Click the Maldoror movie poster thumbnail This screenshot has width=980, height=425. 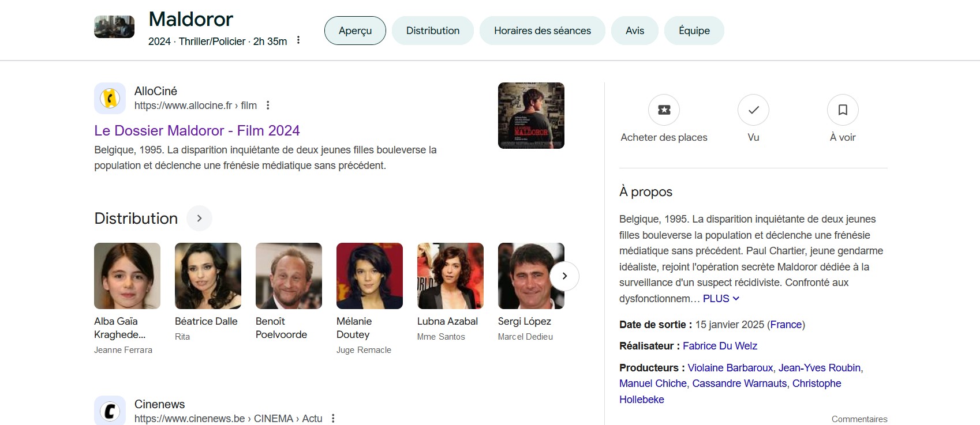(531, 115)
